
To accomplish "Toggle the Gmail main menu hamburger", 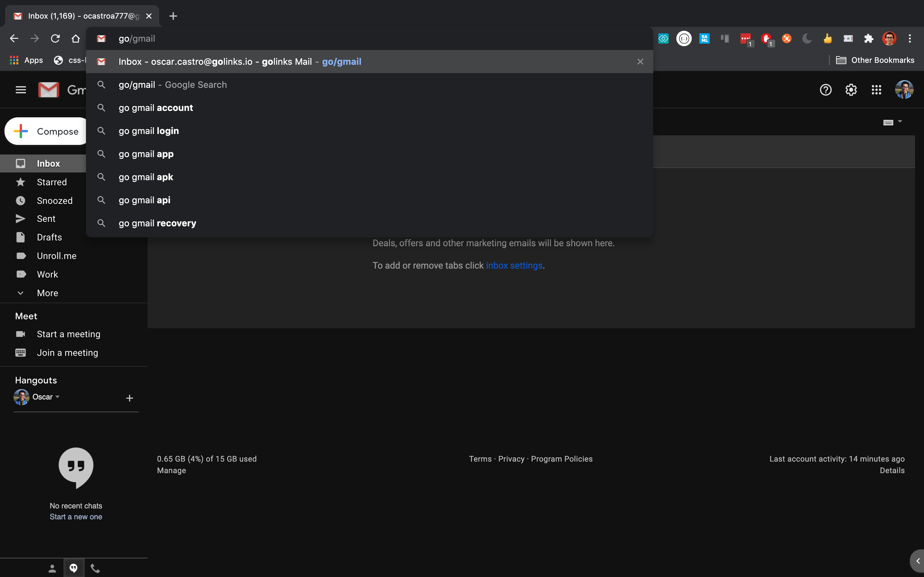I will click(21, 90).
